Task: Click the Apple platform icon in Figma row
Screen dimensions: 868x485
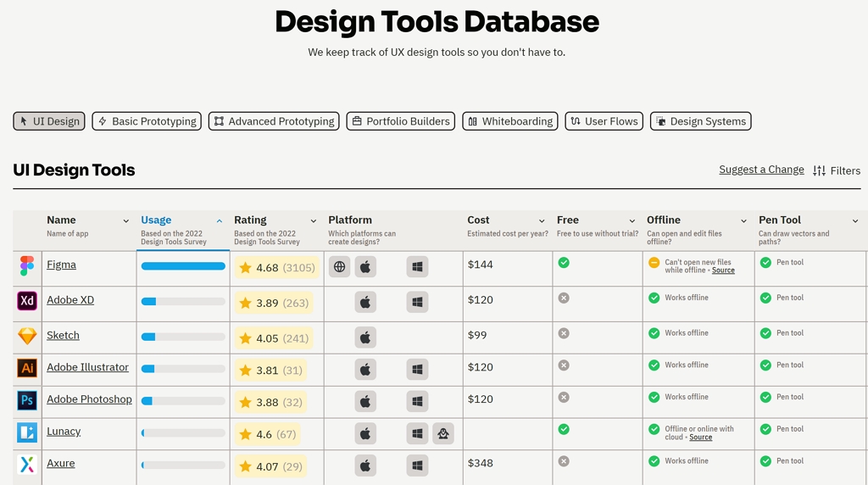Action: click(365, 267)
